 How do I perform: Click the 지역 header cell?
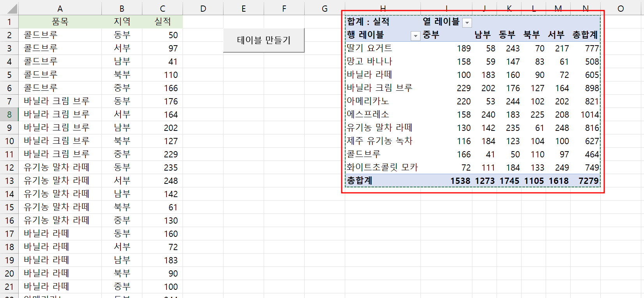click(x=122, y=22)
